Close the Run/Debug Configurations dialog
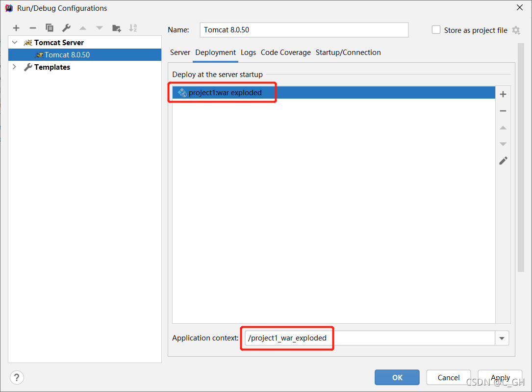 coord(519,7)
